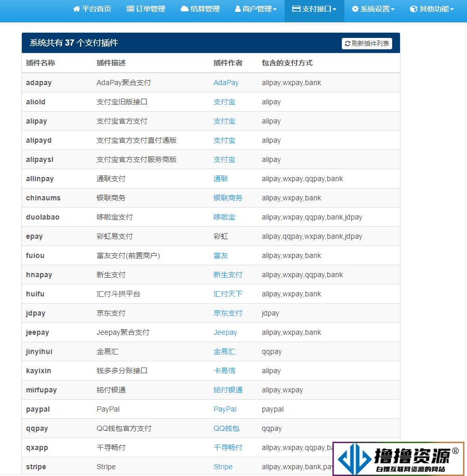Open the 结算管理 page
Screen dimensions: 467x476
[x=200, y=9]
